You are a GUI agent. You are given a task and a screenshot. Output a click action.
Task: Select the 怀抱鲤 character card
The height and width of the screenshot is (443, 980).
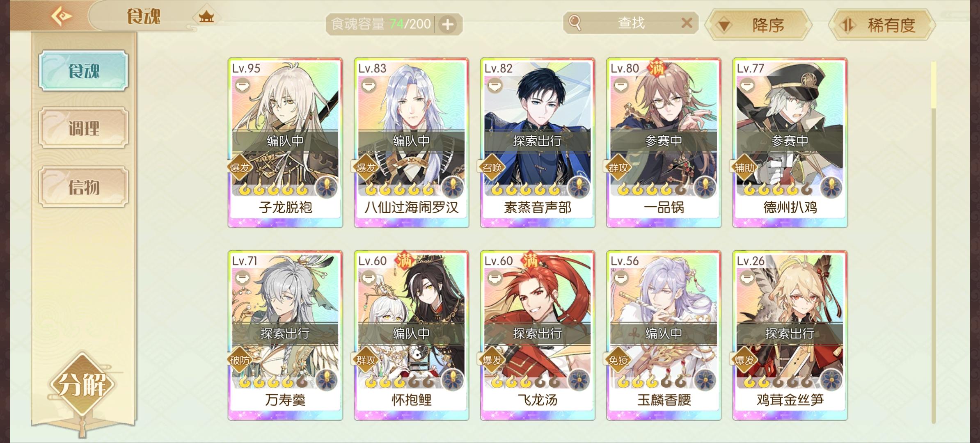411,335
